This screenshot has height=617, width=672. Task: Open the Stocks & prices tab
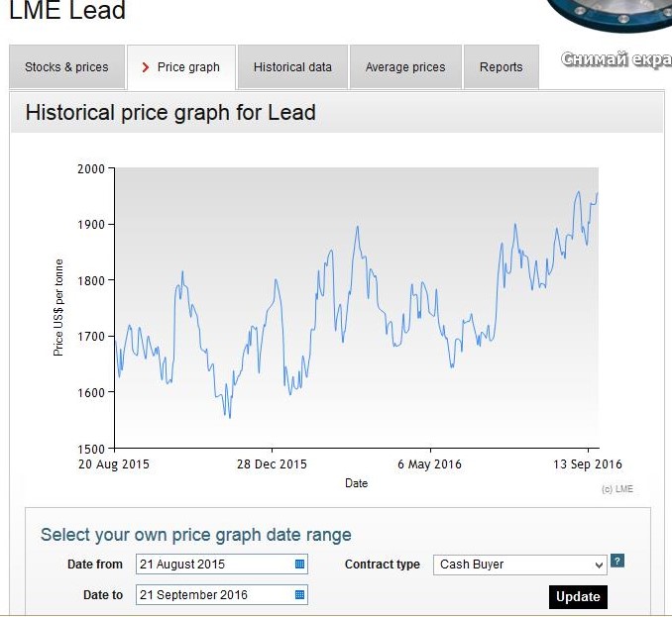tap(66, 67)
